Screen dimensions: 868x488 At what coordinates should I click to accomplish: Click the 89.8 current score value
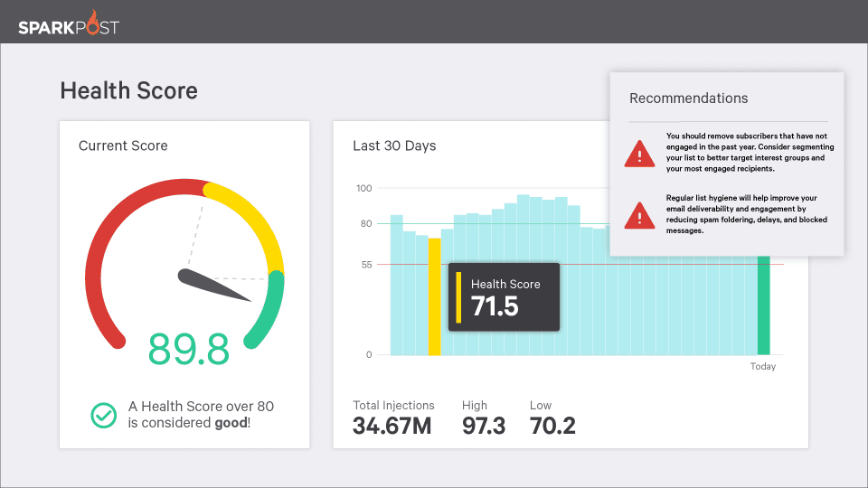coord(188,349)
